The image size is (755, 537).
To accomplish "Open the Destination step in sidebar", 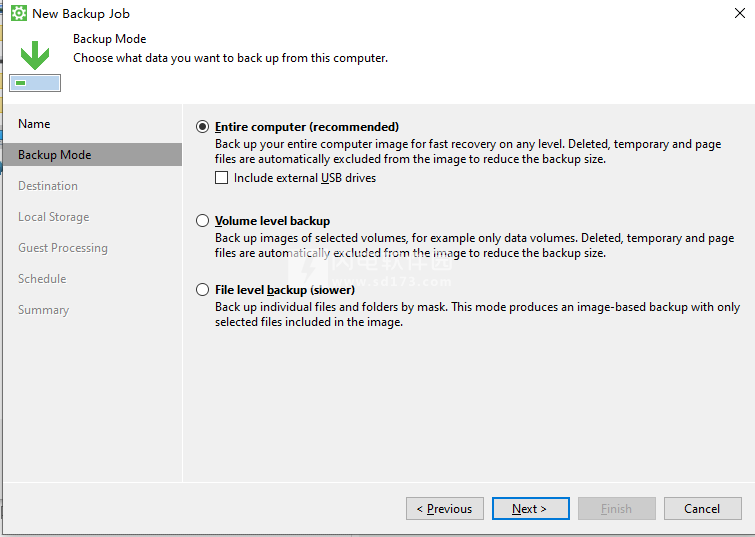I will click(47, 186).
